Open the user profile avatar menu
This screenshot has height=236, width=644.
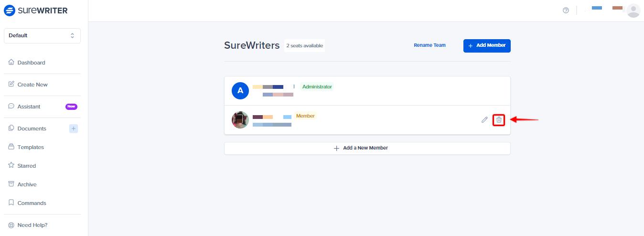pyautogui.click(x=633, y=11)
